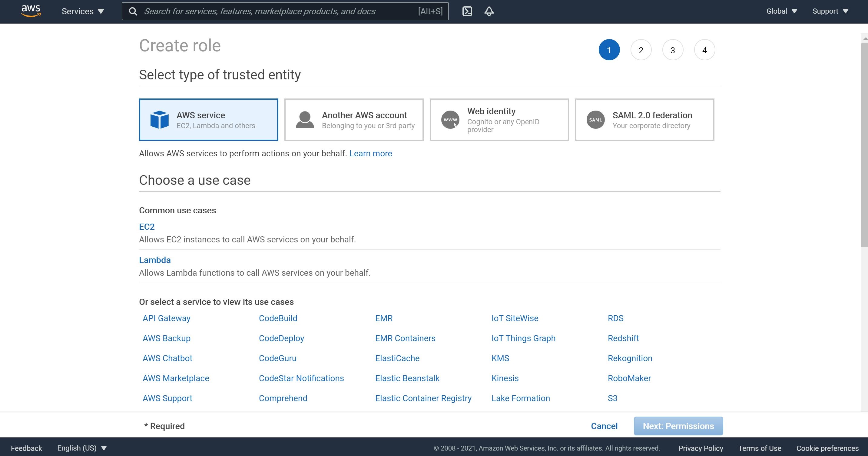The image size is (868, 456).
Task: Select SAML 2.0 federation entity card
Action: (644, 120)
